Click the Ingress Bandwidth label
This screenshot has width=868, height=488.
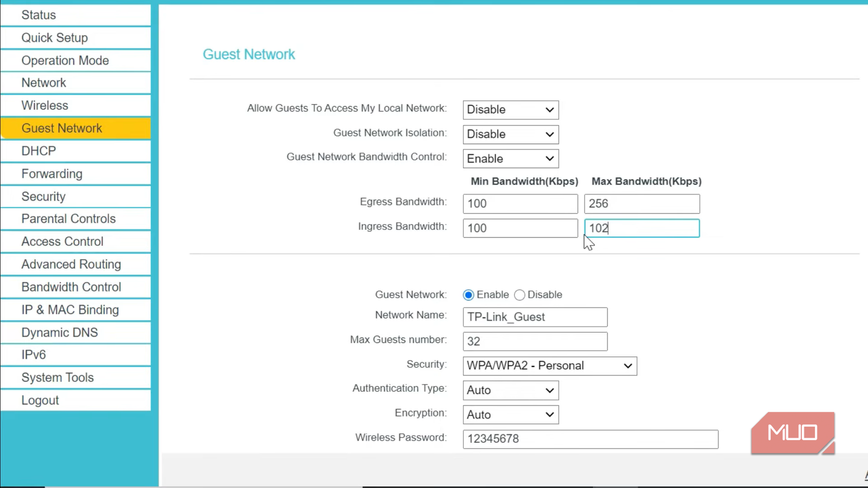402,227
